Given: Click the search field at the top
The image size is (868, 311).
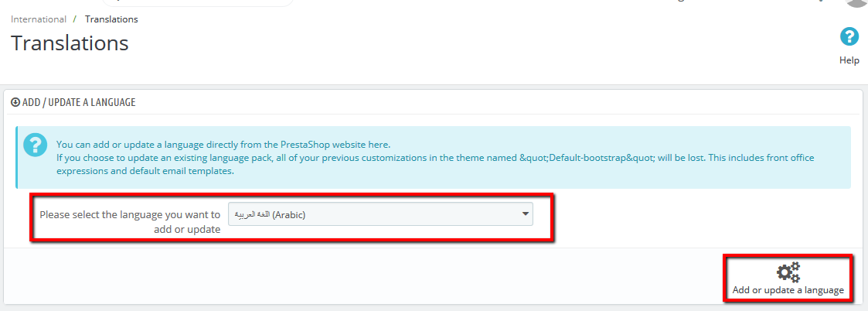Looking at the screenshot, I should tap(197, 2).
